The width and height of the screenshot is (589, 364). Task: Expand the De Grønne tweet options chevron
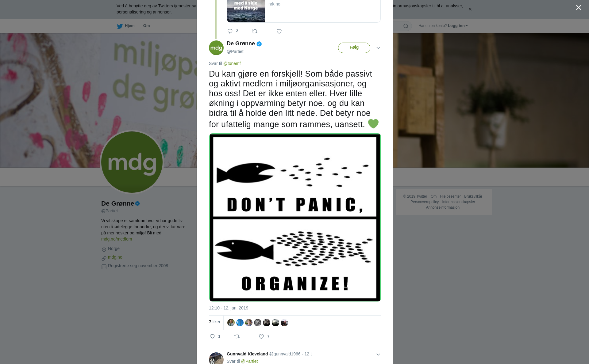click(378, 48)
